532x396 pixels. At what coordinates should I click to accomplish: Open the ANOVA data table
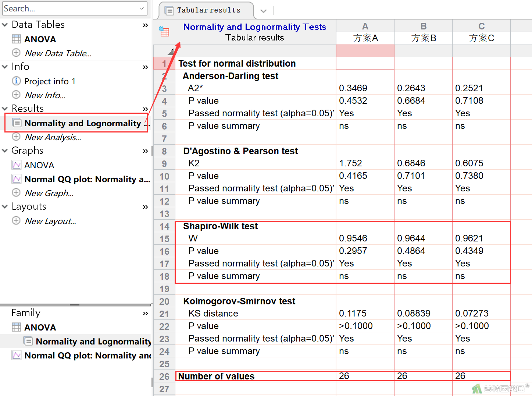[40, 39]
